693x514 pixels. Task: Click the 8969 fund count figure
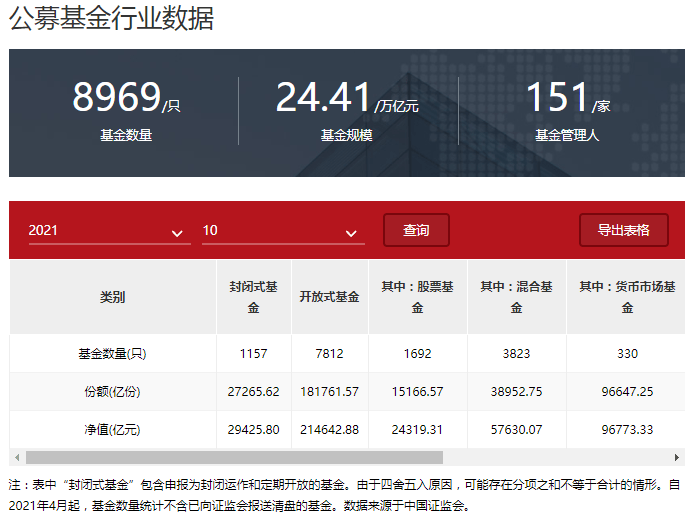(x=117, y=97)
